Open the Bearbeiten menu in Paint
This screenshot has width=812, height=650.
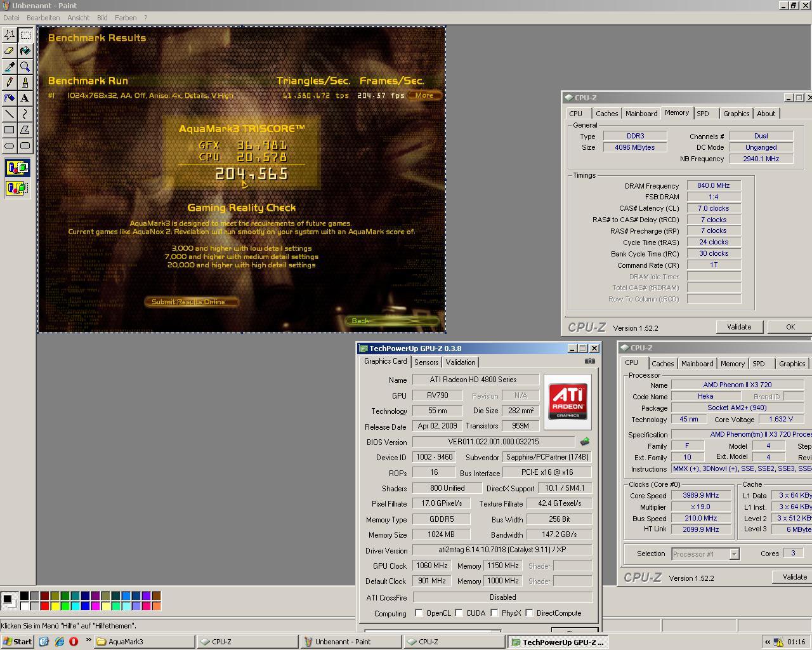pyautogui.click(x=43, y=18)
